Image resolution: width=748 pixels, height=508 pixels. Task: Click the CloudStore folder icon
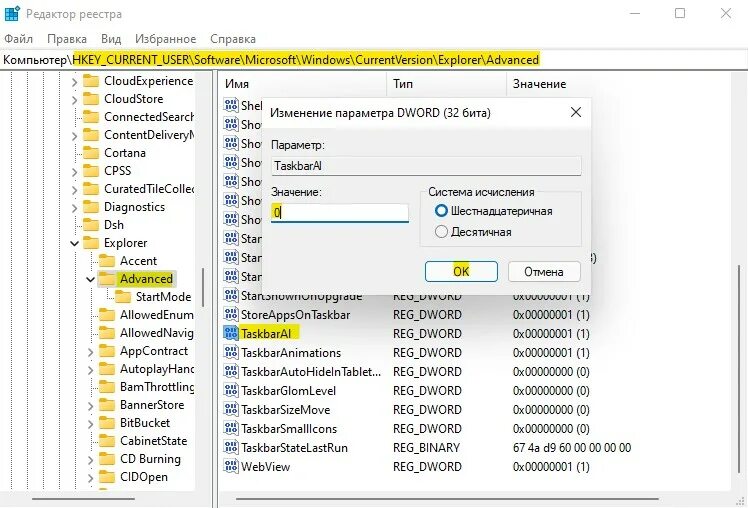[x=91, y=99]
